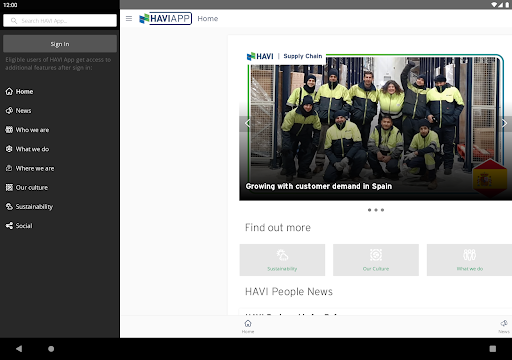This screenshot has width=512, height=360.
Task: Select the Who we are icon
Action: (9, 130)
